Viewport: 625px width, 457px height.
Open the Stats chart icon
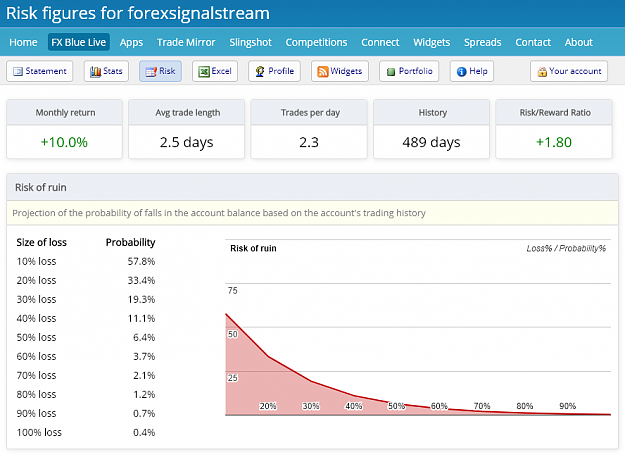click(x=95, y=72)
